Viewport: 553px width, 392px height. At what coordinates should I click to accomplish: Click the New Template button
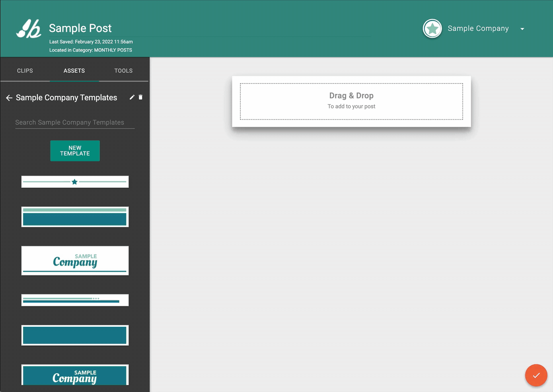(x=75, y=151)
